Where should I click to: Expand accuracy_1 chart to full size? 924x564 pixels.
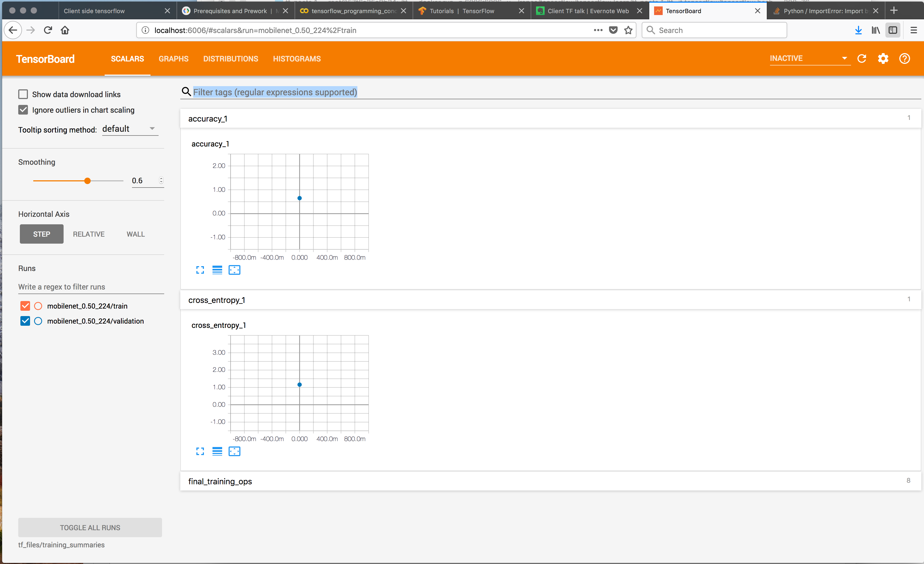200,270
